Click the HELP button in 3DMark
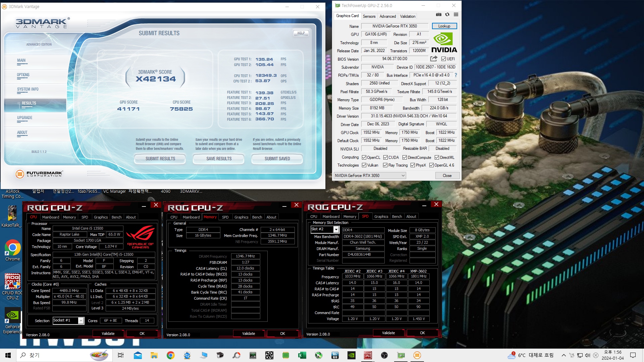644x362 pixels. [301, 33]
